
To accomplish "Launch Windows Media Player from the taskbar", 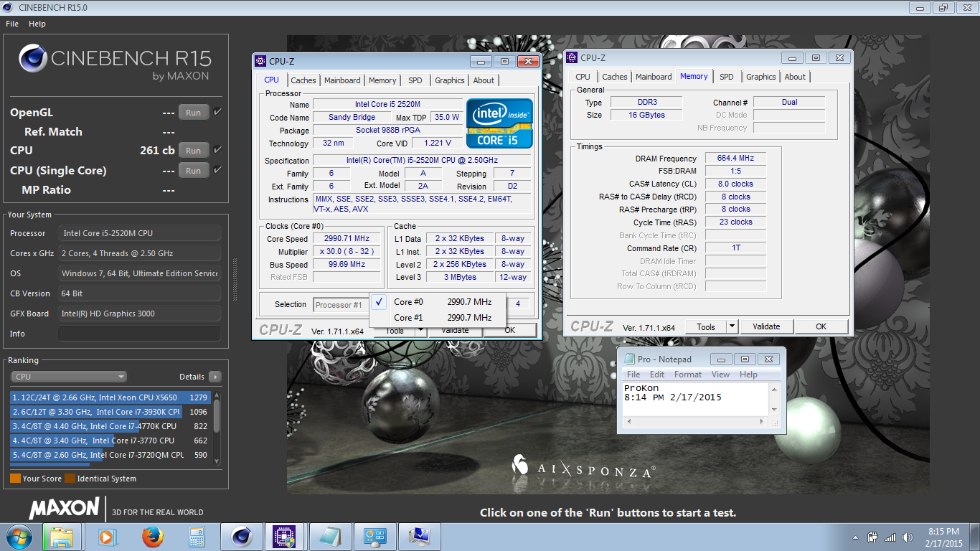I will 106,537.
